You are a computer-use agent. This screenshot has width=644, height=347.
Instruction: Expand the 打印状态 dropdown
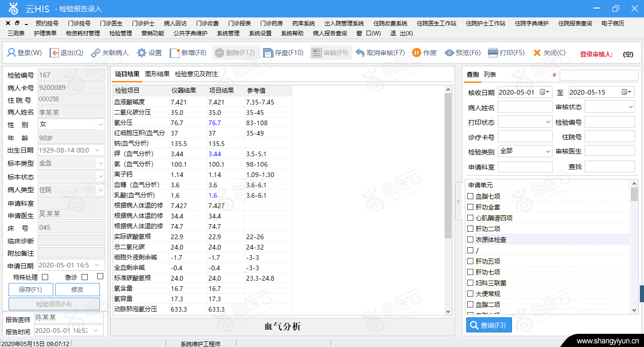[548, 122]
